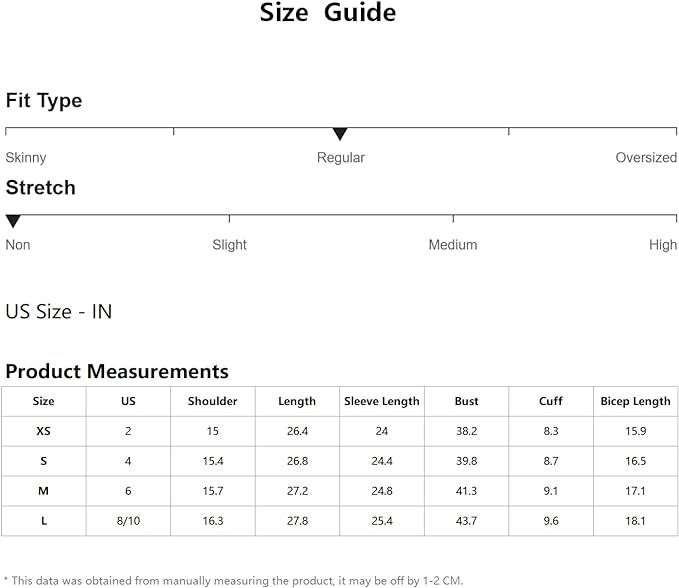
Task: Click the Oversized fit label
Action: point(646,158)
